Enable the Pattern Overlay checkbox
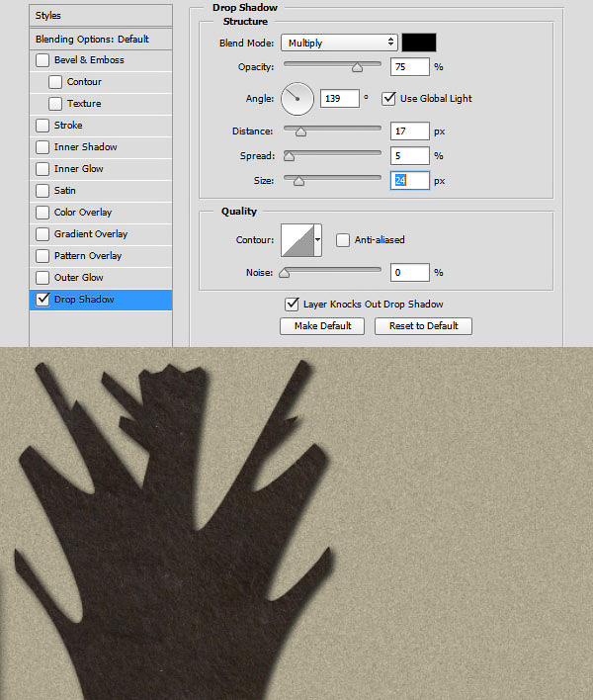 click(x=42, y=256)
